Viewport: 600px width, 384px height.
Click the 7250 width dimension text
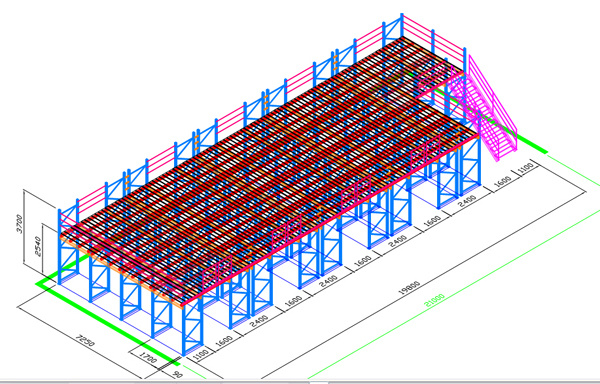tap(85, 340)
